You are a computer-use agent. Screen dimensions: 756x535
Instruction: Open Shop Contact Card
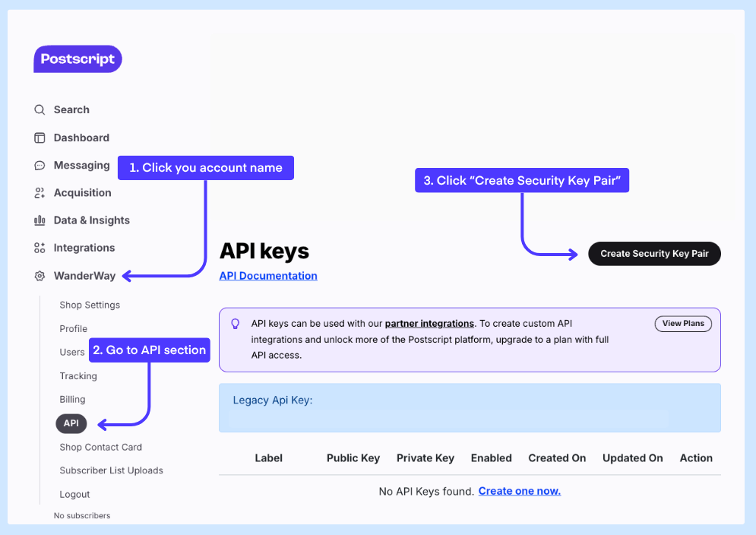[101, 447]
